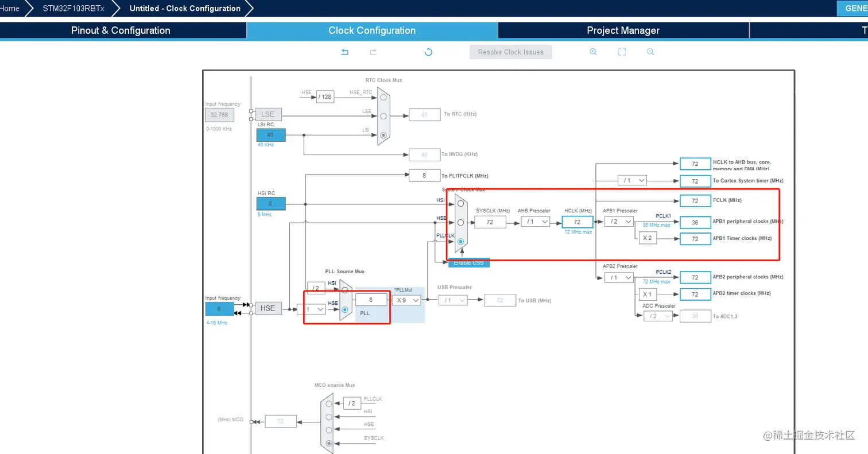The image size is (868, 454).
Task: Click the To IWDG (KHz) value field
Action: [x=425, y=154]
